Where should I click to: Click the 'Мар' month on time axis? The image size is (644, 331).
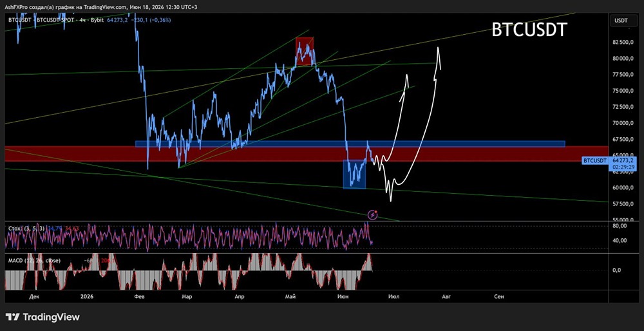[x=187, y=296]
